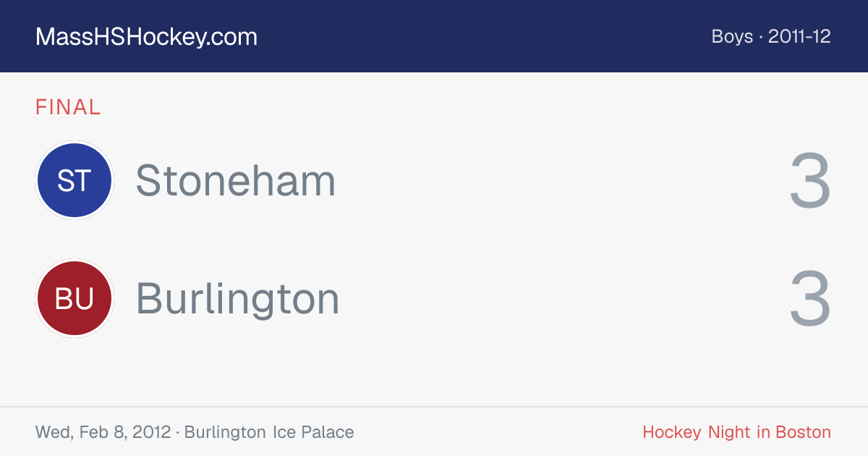
Task: Select the 2011-12 season label
Action: (799, 36)
